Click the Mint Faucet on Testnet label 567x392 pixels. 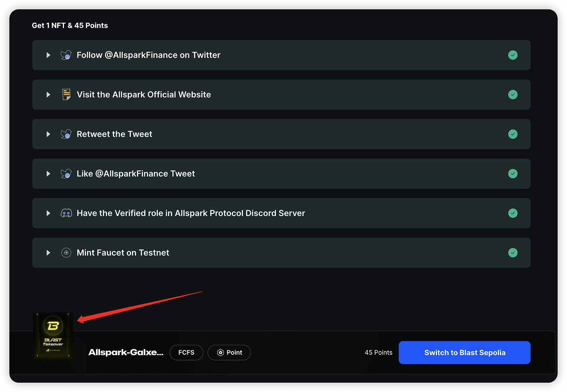pyautogui.click(x=123, y=253)
